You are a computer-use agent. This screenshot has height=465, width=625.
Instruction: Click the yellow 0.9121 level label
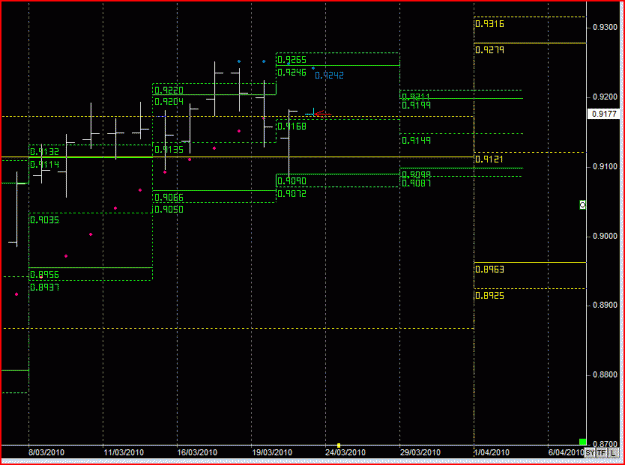point(490,159)
